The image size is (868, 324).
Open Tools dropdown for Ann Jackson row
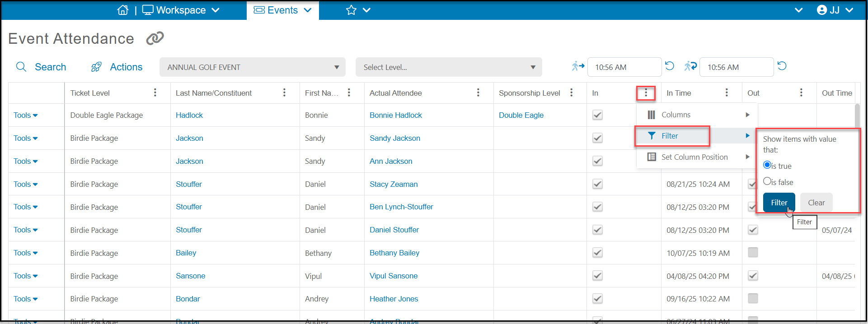pos(26,161)
